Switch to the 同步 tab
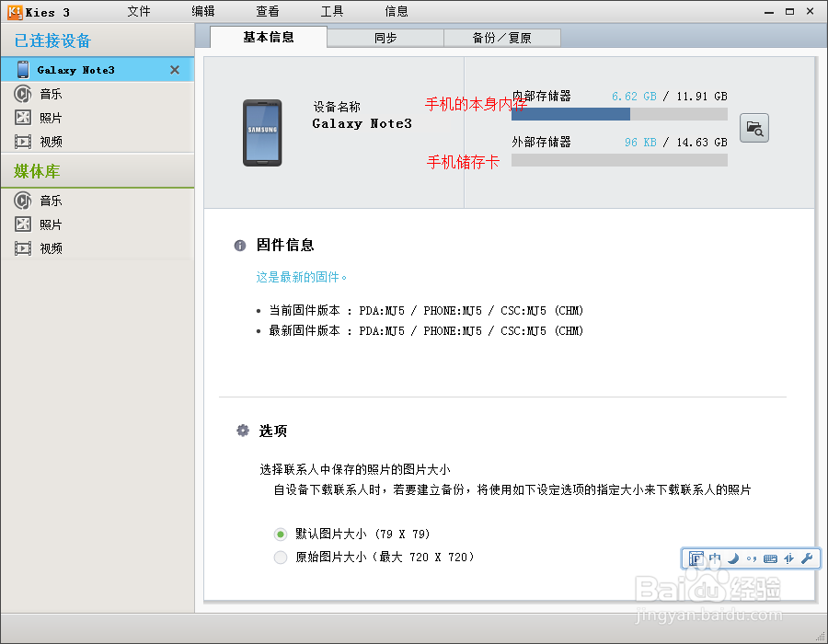 click(x=385, y=39)
